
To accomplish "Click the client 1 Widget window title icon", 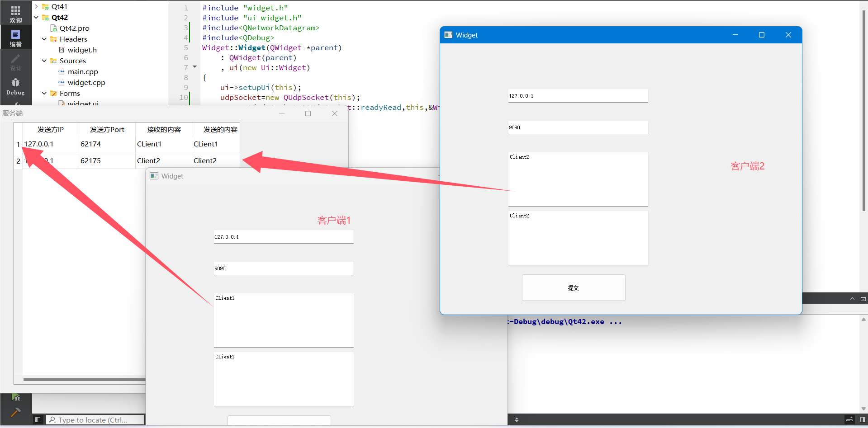I will 154,176.
